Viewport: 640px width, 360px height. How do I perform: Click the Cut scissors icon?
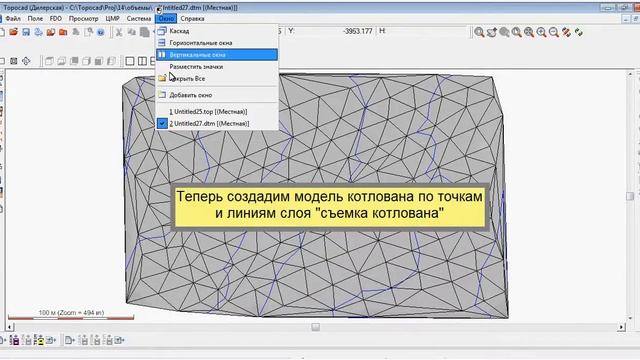pos(119,32)
